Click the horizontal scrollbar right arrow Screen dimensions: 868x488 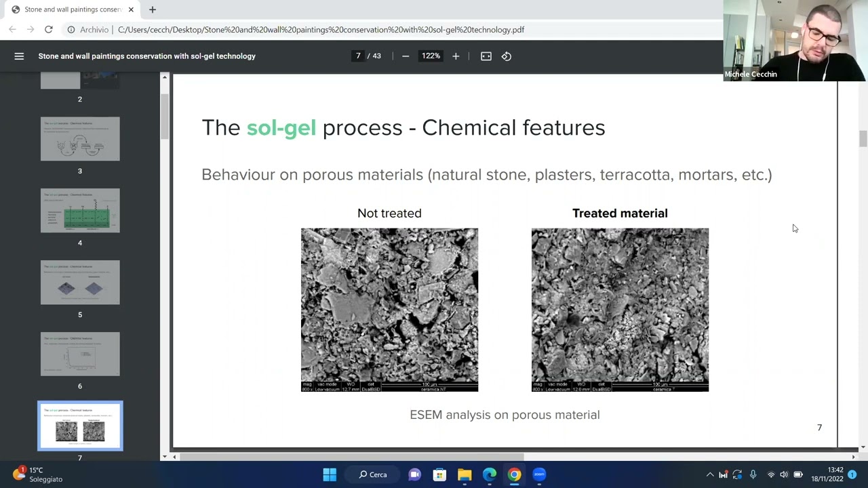pyautogui.click(x=853, y=457)
